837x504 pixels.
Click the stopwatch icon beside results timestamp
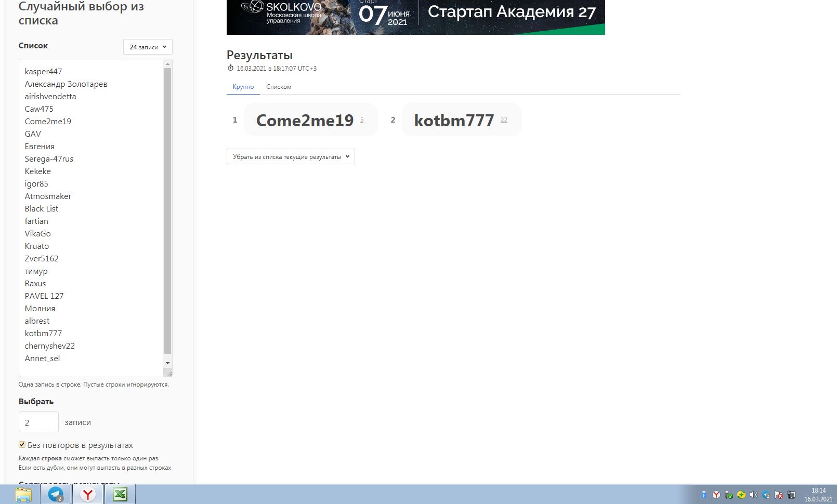click(230, 68)
